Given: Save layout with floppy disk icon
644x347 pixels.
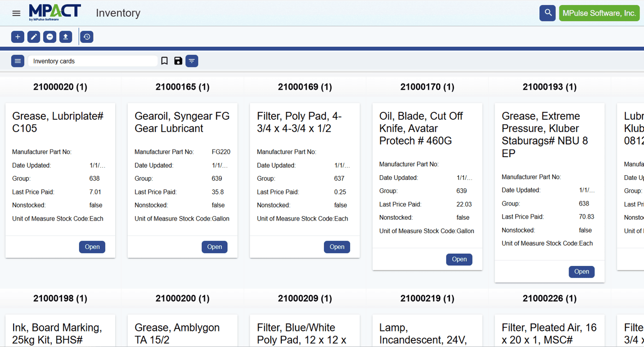Looking at the screenshot, I should [x=178, y=61].
